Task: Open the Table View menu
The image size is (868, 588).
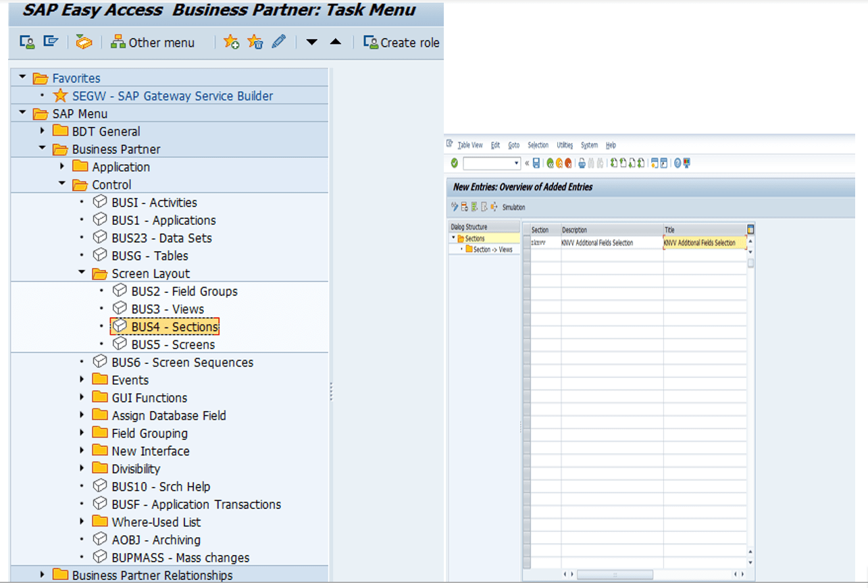Action: pos(470,145)
